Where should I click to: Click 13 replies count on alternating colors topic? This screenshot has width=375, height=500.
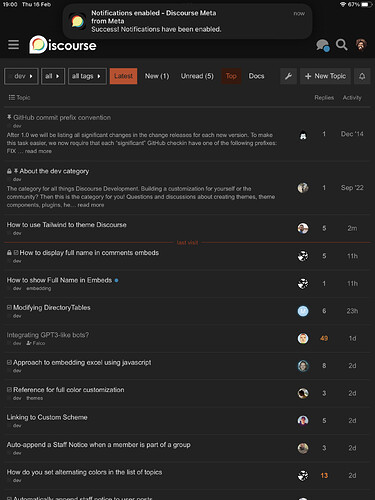click(324, 476)
